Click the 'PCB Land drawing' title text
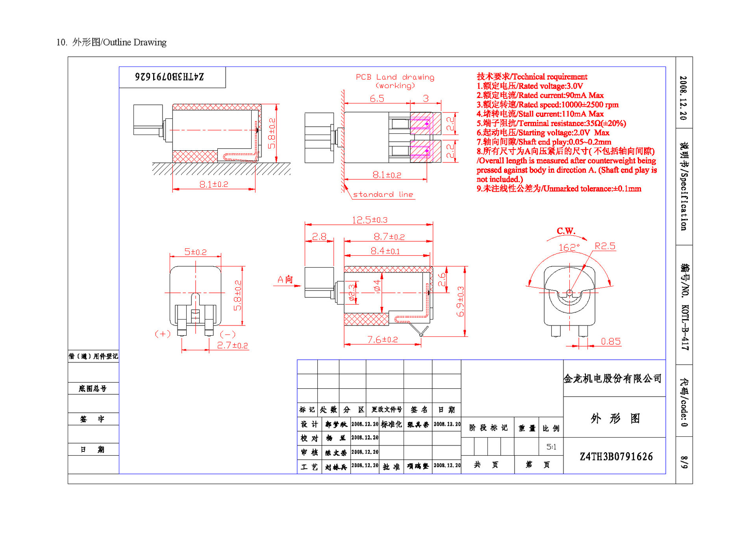This screenshot has height=534, width=756. (x=395, y=77)
